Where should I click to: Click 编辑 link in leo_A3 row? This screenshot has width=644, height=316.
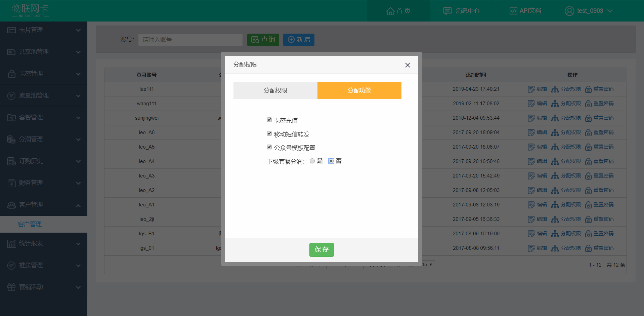pyautogui.click(x=542, y=176)
